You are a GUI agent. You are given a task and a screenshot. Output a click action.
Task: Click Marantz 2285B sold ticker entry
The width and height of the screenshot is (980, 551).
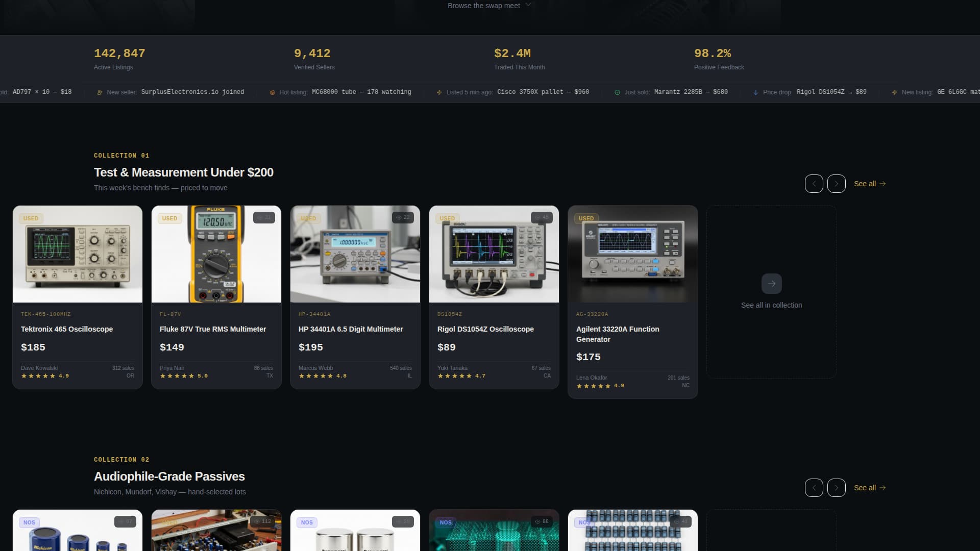[x=691, y=92]
